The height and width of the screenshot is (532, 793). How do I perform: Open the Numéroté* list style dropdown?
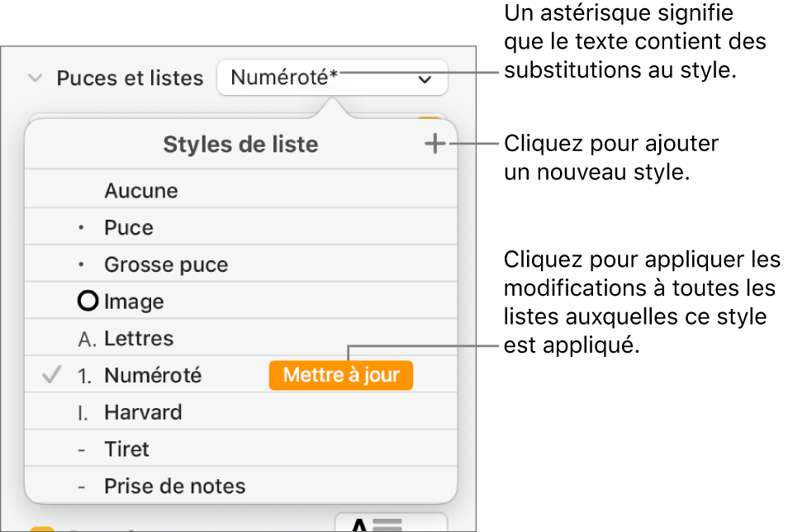pos(332,78)
